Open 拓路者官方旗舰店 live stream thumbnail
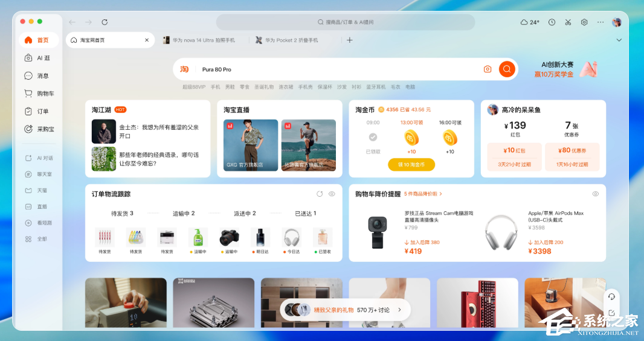Image resolution: width=644 pixels, height=341 pixels. coord(309,145)
